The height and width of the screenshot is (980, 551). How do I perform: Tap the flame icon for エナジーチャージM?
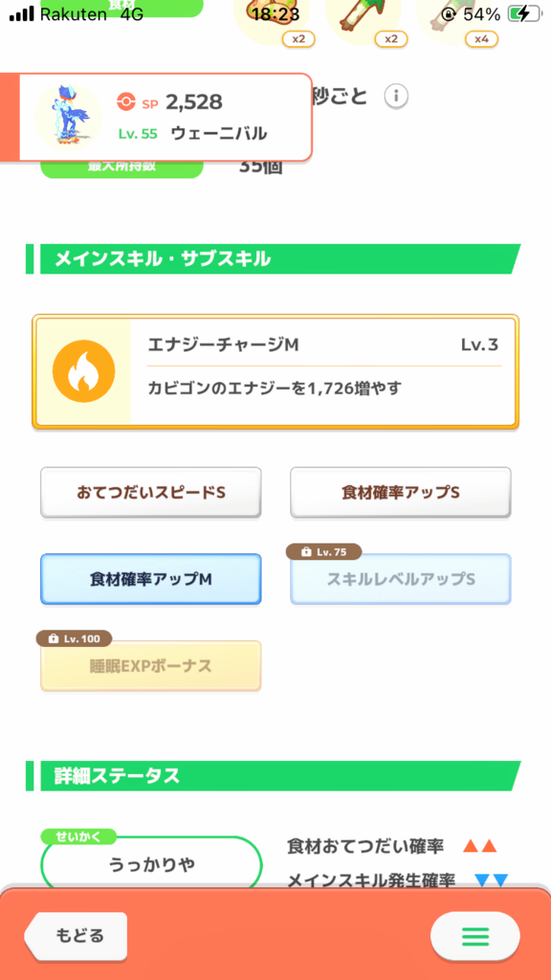[84, 372]
